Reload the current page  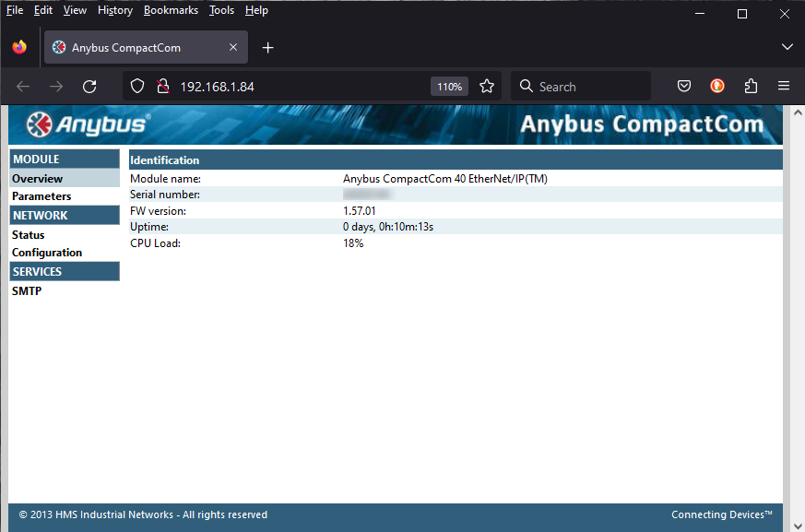point(89,87)
